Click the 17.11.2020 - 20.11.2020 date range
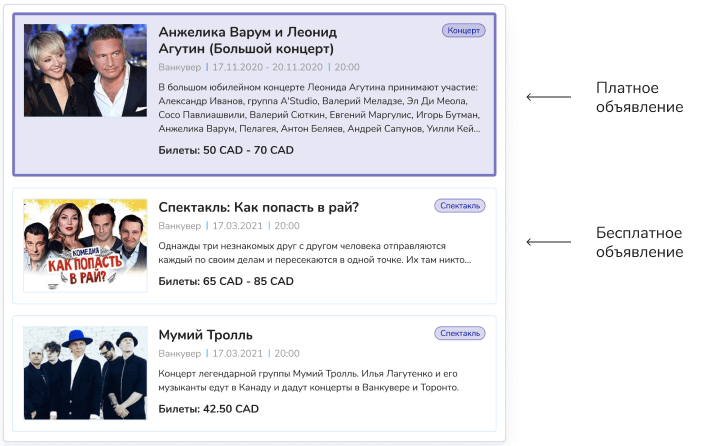Image resolution: width=705 pixels, height=446 pixels. tap(268, 67)
